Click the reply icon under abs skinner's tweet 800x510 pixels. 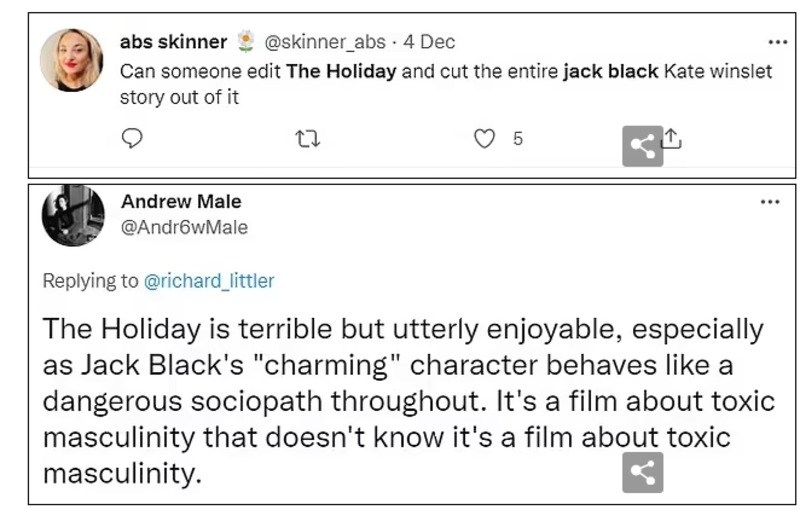tap(132, 139)
